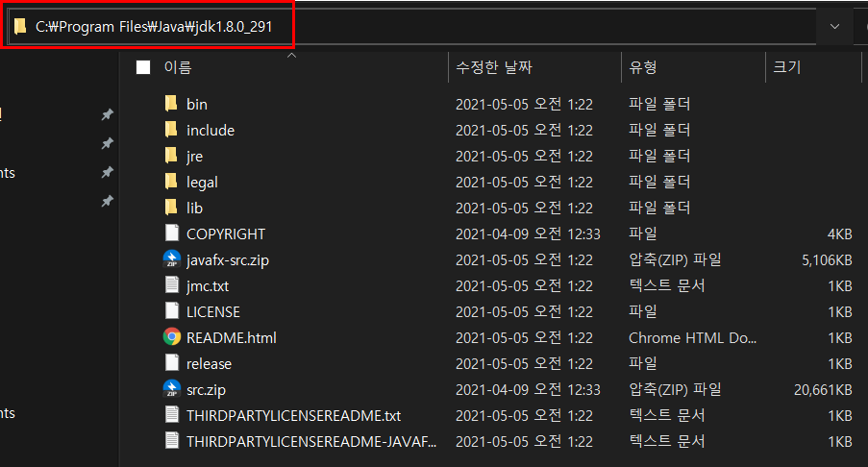Select the file name javafx-src.zip
The width and height of the screenshot is (868, 467).
(228, 260)
